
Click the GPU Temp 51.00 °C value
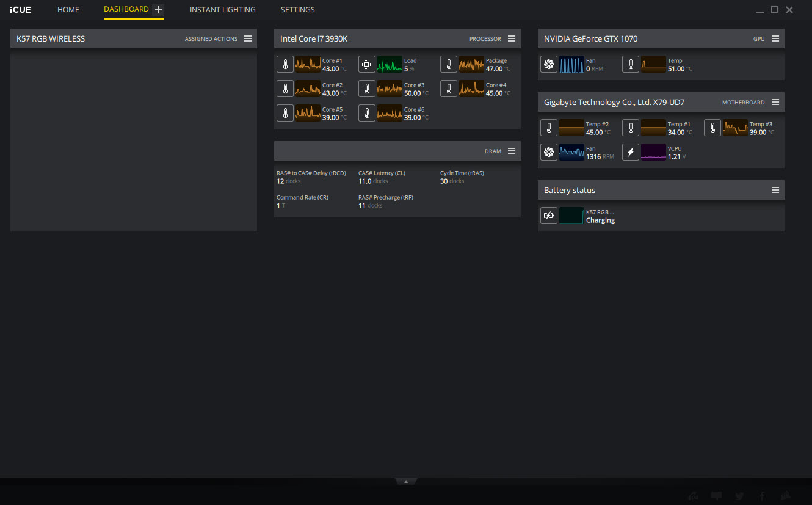680,69
